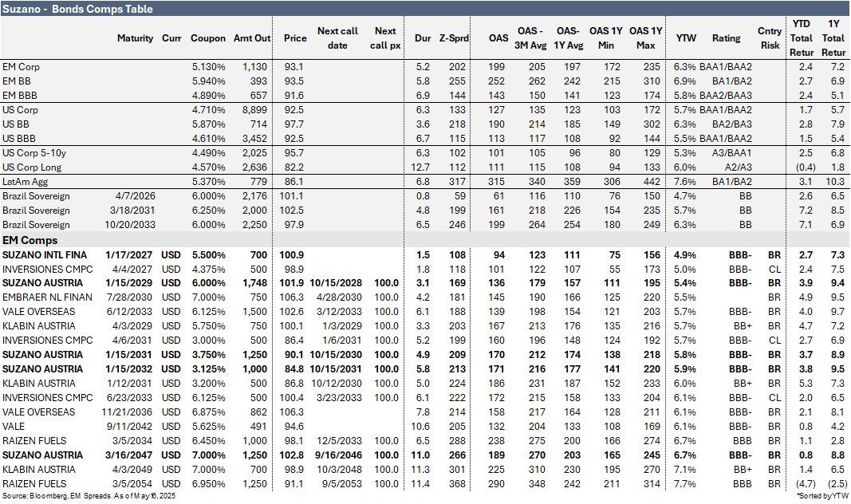
Task: Click the 'Cntry Risk' column header
Action: [x=770, y=38]
